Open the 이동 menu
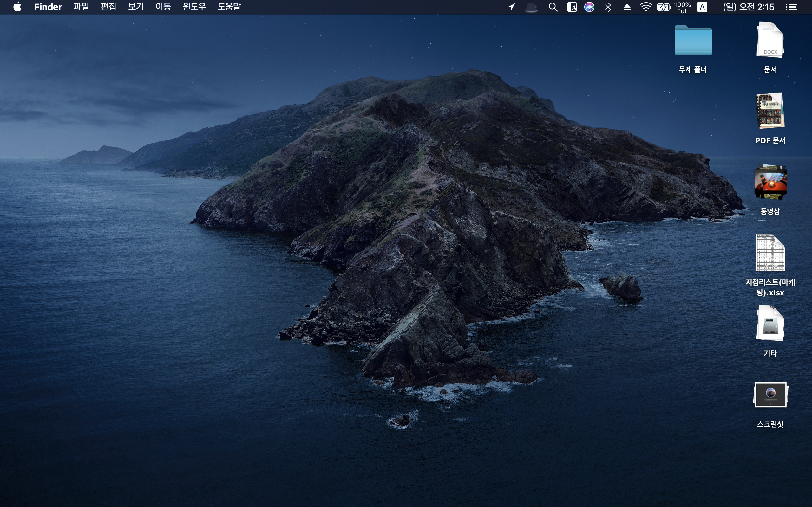Viewport: 812px width, 507px height. point(163,7)
